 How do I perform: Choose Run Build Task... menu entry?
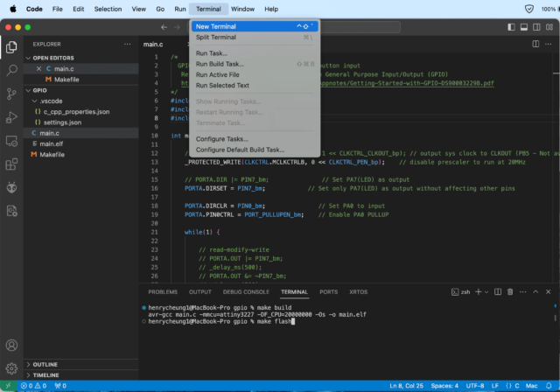click(255, 64)
